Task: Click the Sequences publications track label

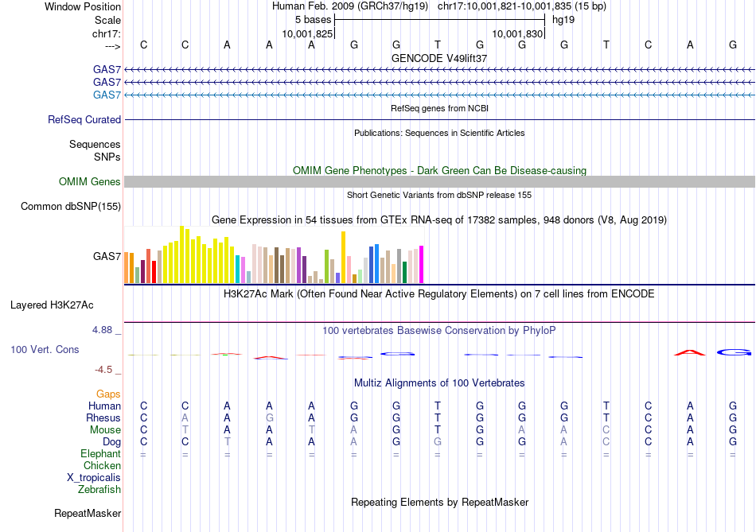Action: 95,144
